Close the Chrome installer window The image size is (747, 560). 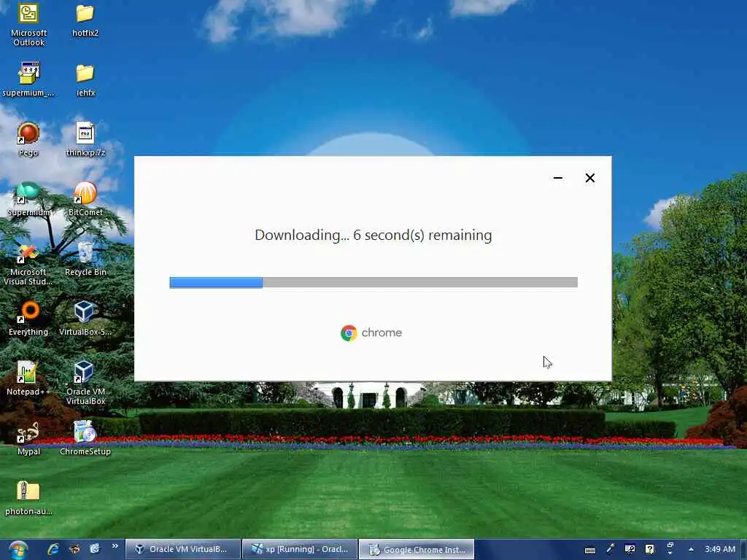(x=589, y=178)
